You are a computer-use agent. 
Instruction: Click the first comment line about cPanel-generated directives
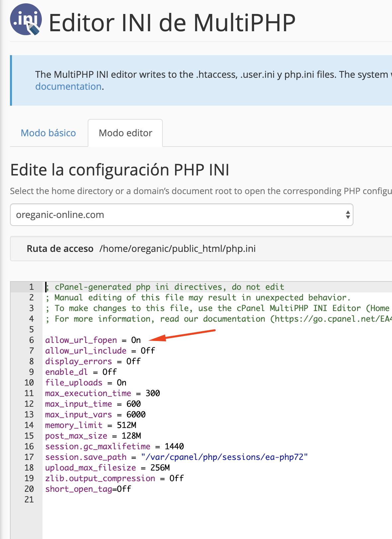(x=165, y=287)
